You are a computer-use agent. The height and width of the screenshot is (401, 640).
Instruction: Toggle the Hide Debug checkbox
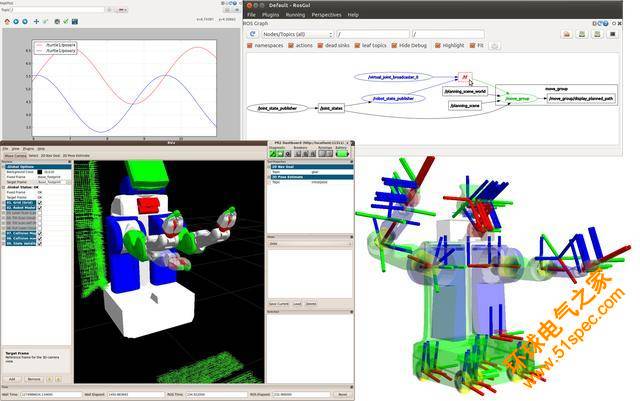click(x=394, y=46)
